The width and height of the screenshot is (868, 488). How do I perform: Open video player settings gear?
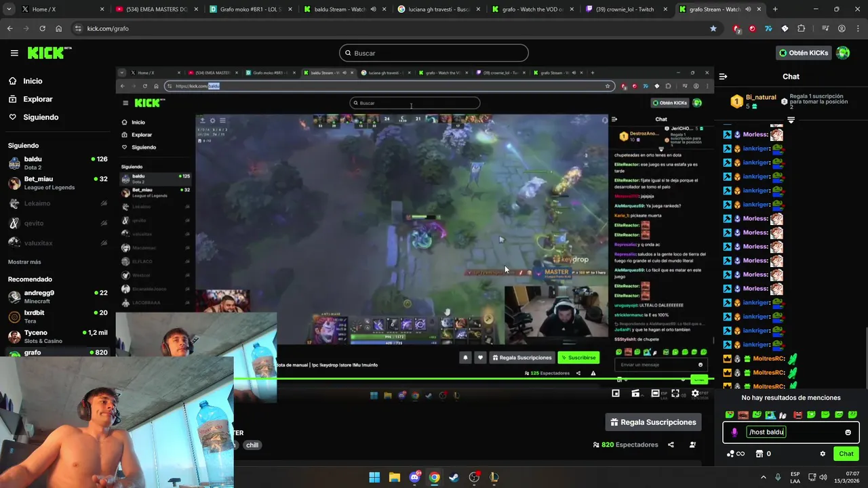point(695,393)
